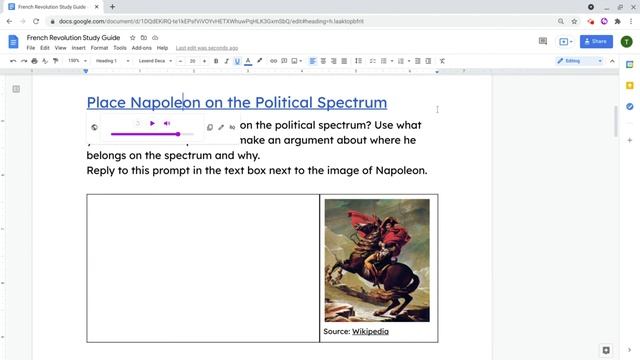Print the document via printer icon
The width and height of the screenshot is (640, 360).
(34, 61)
